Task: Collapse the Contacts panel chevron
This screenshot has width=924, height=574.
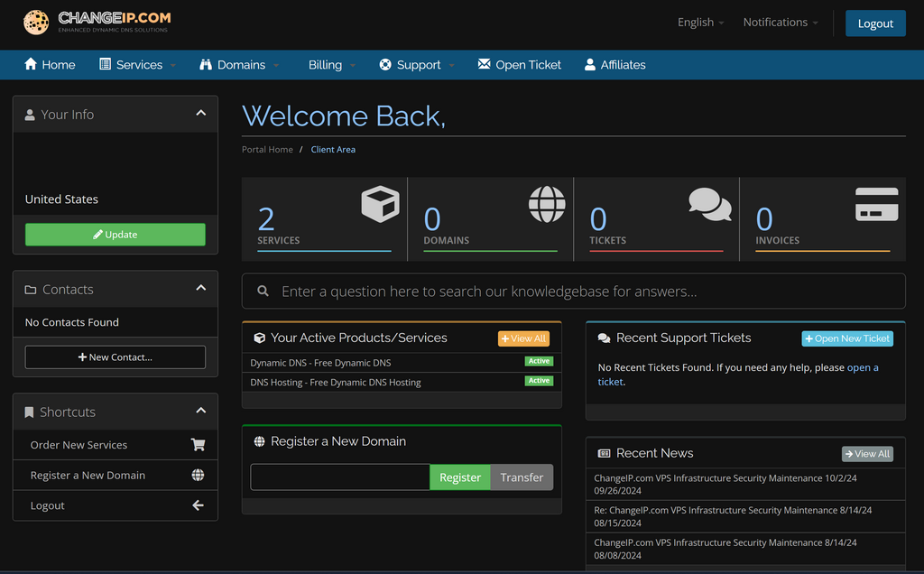Action: pos(200,289)
